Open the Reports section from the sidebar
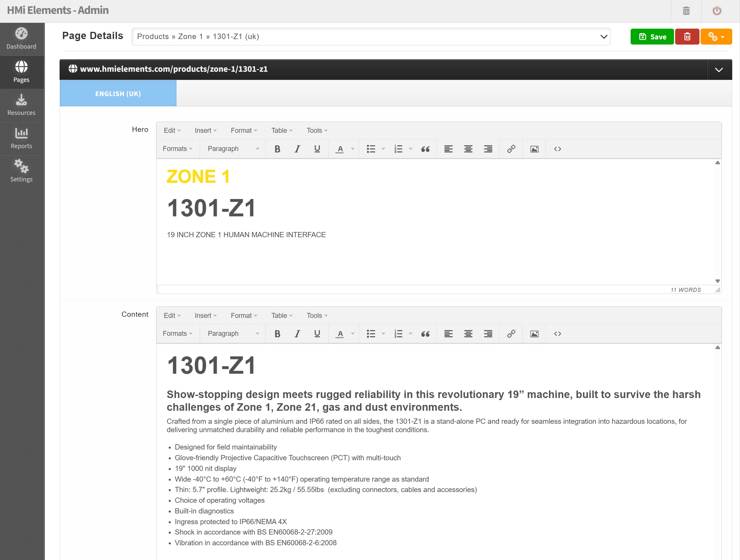 tap(21, 138)
